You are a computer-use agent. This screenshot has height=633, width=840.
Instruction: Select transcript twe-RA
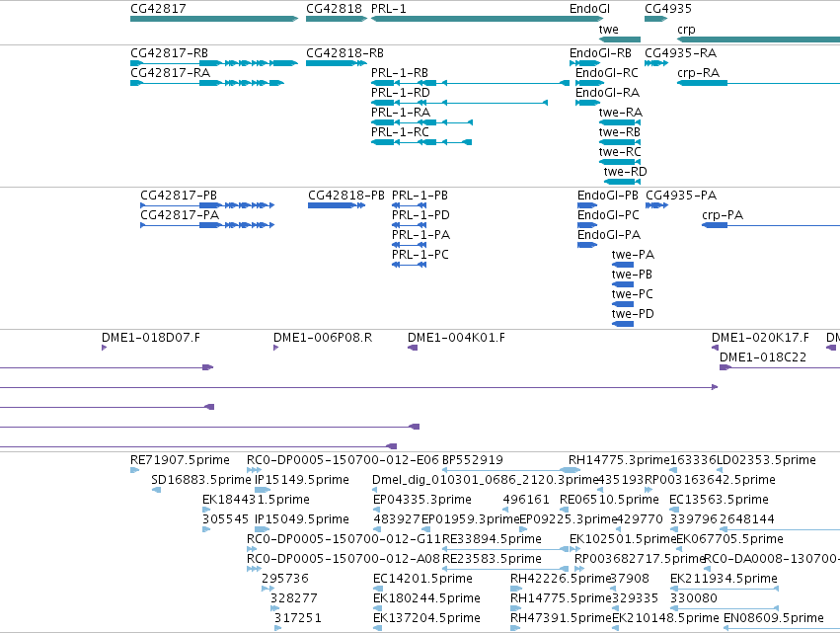tap(620, 122)
